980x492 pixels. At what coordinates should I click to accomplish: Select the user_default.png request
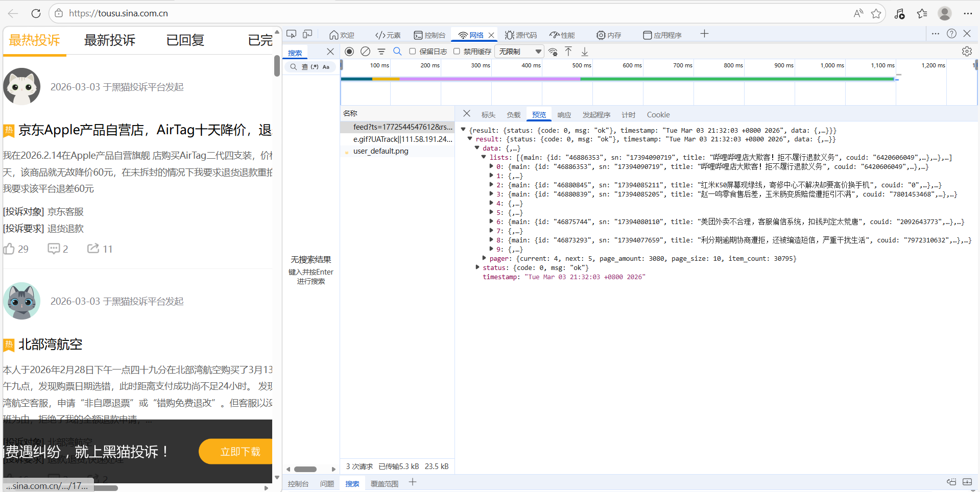[380, 151]
